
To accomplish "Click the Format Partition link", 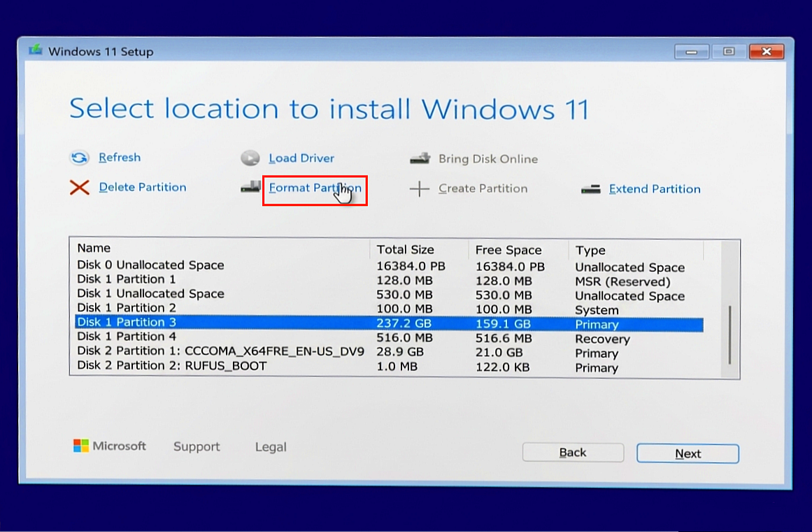I will [315, 188].
